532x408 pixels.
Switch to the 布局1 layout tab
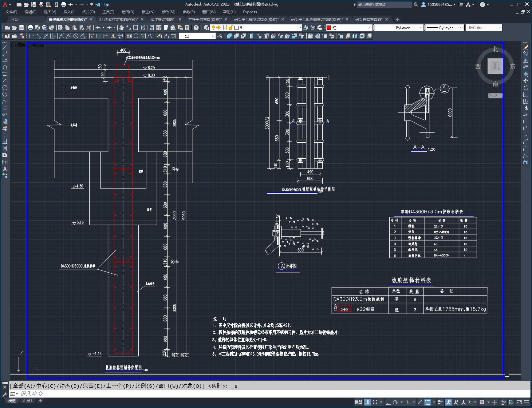point(27,401)
